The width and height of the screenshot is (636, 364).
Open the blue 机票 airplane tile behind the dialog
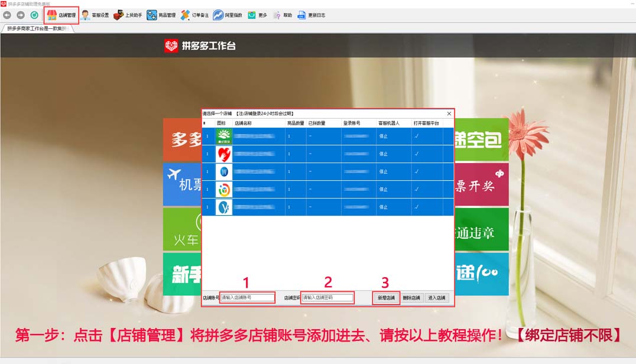(182, 184)
